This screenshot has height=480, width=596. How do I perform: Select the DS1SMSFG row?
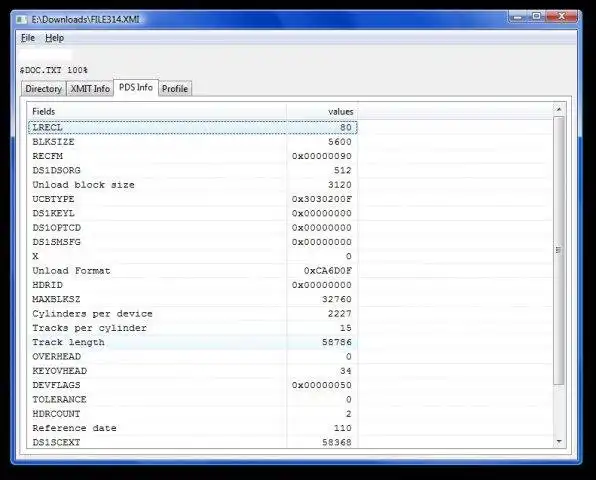[193, 242]
